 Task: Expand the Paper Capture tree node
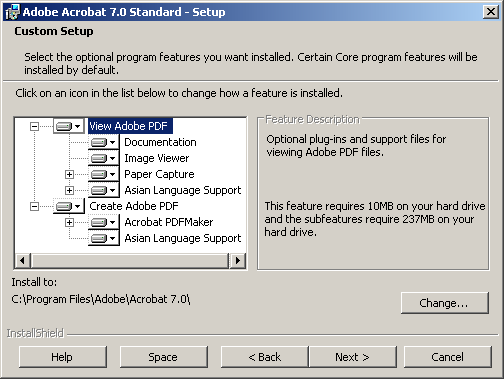(x=69, y=174)
